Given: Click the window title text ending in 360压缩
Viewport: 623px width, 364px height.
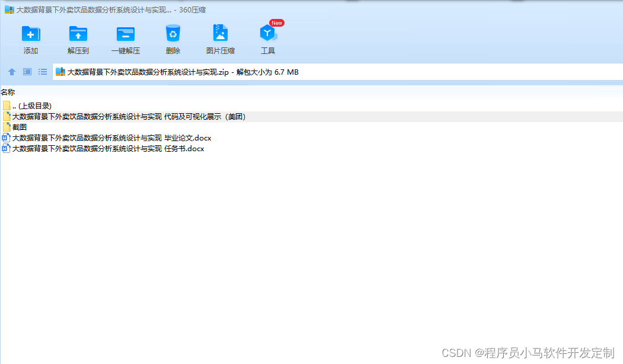Looking at the screenshot, I should 111,10.
